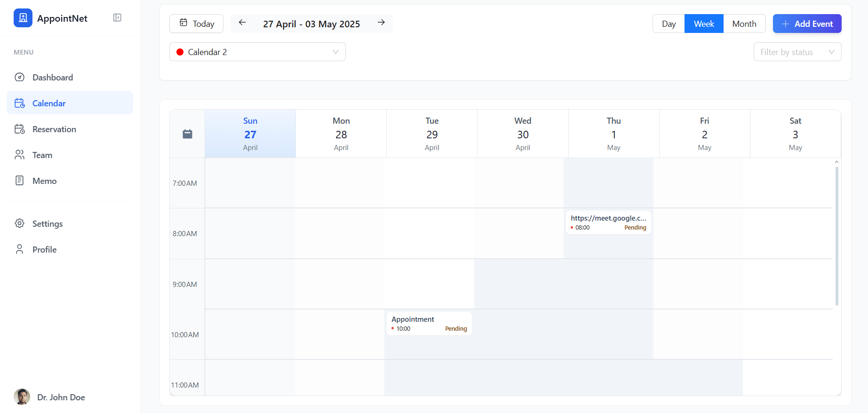This screenshot has height=413, width=868.
Task: Click the calendar icon in grid header
Action: click(187, 134)
